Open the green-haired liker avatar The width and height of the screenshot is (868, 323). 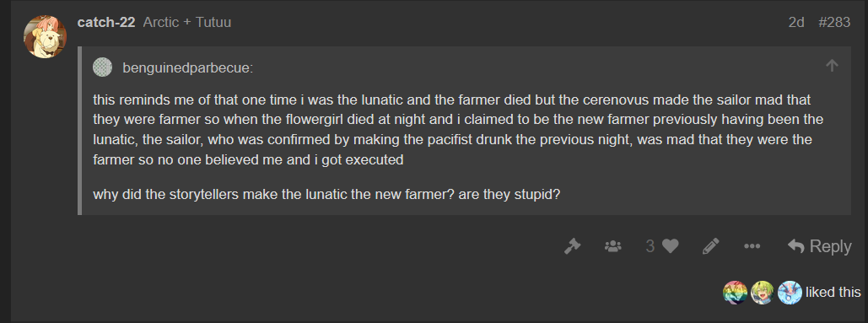pos(763,292)
